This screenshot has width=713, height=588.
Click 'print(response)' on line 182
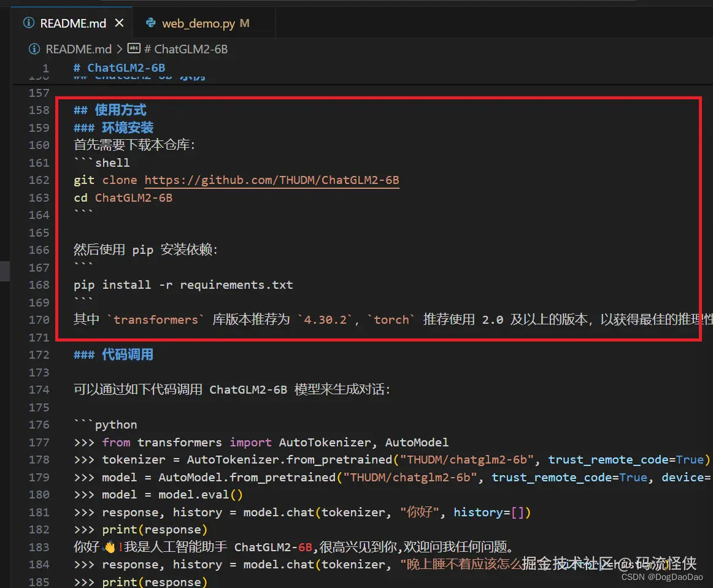(155, 530)
